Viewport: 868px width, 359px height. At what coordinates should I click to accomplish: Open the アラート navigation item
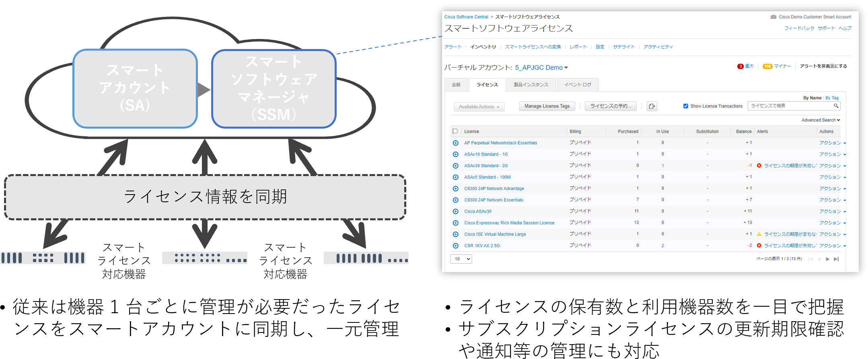coord(453,47)
